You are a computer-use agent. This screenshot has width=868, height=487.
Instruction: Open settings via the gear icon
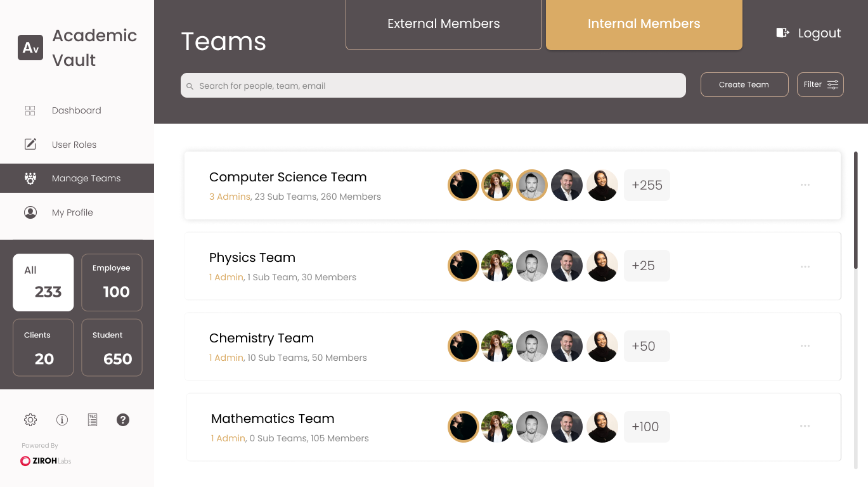(x=30, y=420)
